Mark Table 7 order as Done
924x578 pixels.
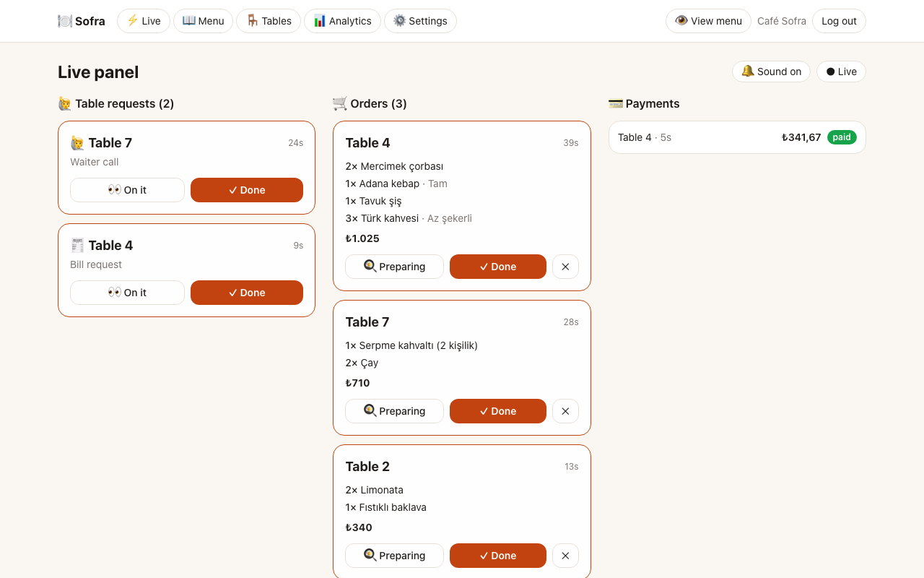coord(498,411)
